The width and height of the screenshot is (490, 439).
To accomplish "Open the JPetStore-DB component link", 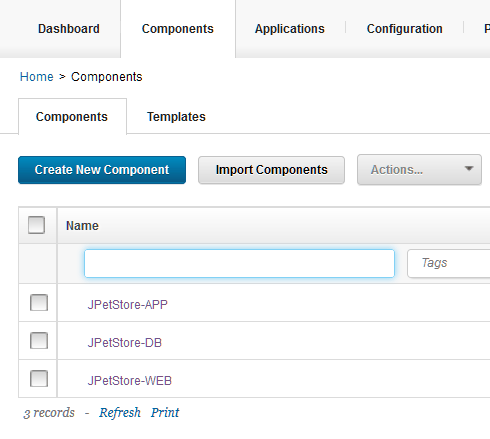I will coord(124,343).
